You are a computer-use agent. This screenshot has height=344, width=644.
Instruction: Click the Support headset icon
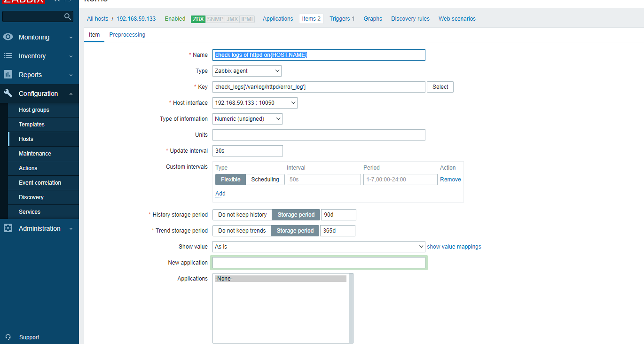click(8, 337)
